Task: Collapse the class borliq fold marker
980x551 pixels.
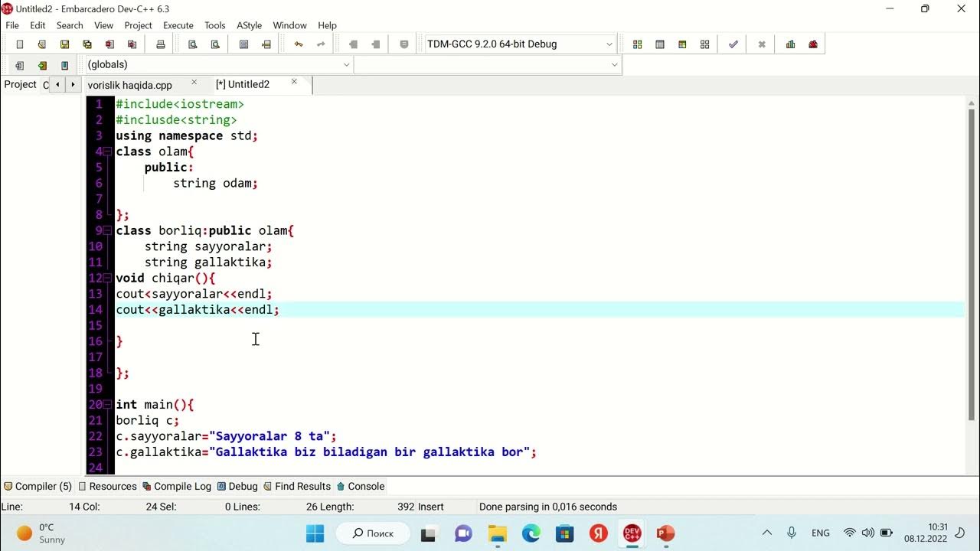Action: pos(108,230)
